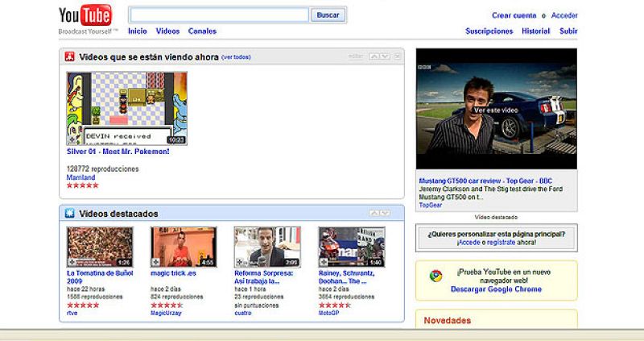Click the red icon beside 'Videos que se están viendo ahora'
This screenshot has width=644, height=341.
[x=70, y=56]
